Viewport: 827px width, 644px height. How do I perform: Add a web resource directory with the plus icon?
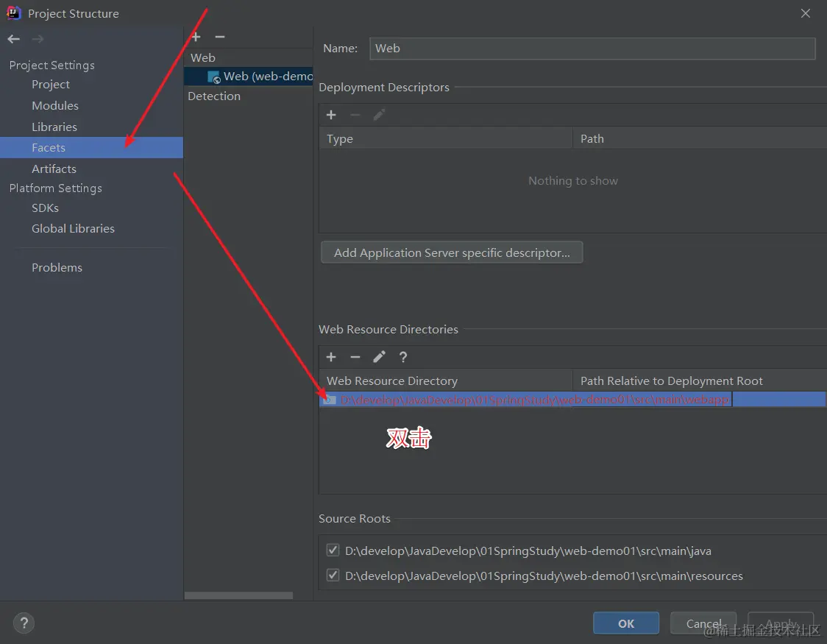click(x=331, y=357)
